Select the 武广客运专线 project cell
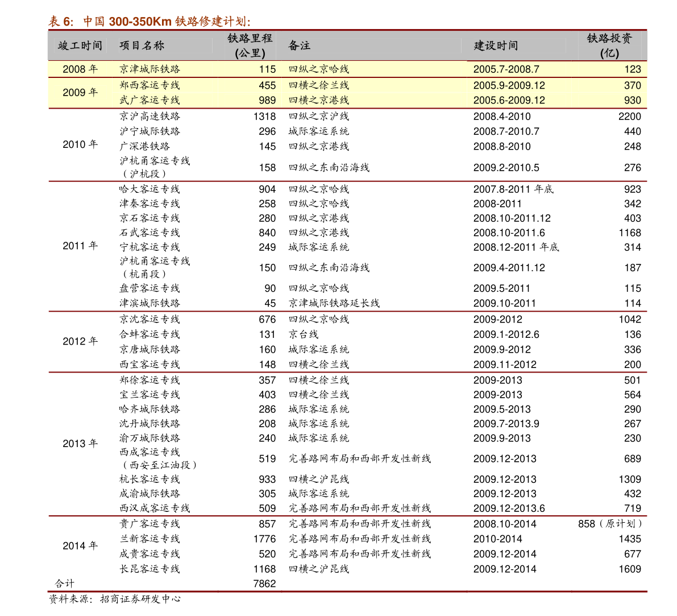Viewport: 677px width, 616px height. coord(150,100)
